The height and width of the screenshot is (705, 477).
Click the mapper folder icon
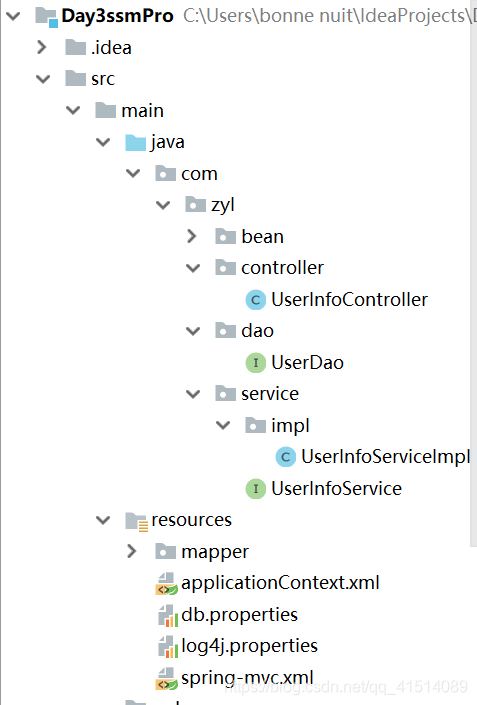click(x=165, y=551)
